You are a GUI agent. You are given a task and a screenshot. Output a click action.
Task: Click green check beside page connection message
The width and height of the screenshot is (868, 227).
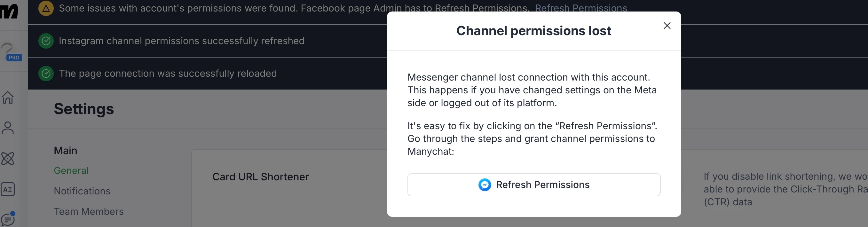(46, 74)
